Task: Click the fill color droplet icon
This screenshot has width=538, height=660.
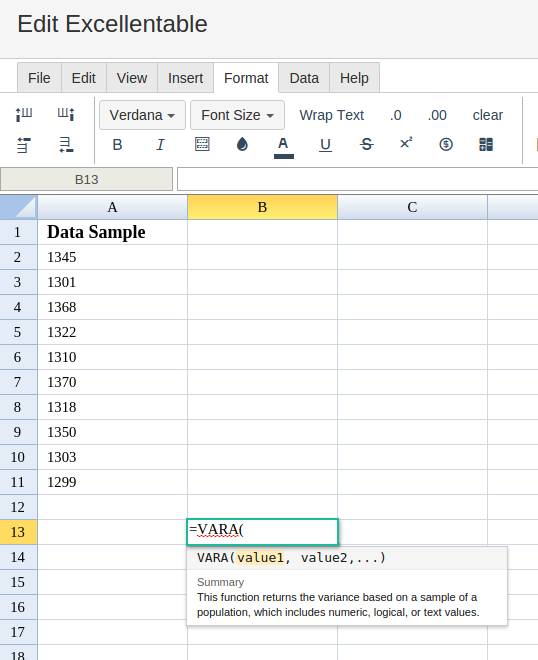Action: (242, 144)
